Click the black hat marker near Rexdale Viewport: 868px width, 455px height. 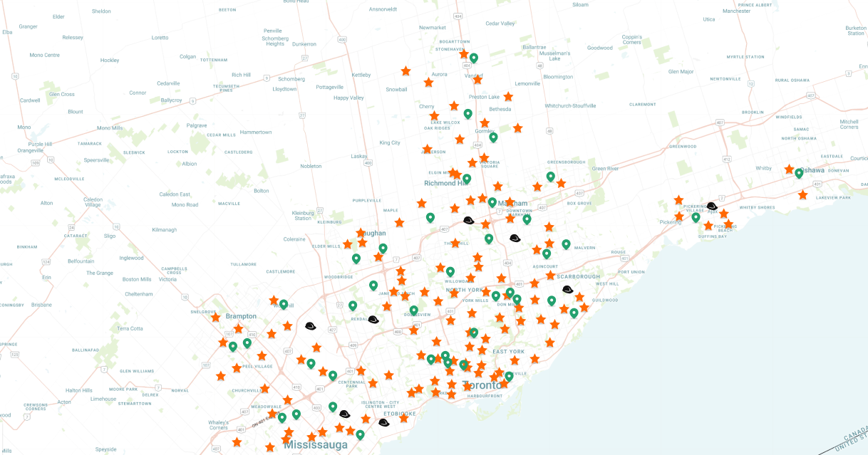point(373,320)
